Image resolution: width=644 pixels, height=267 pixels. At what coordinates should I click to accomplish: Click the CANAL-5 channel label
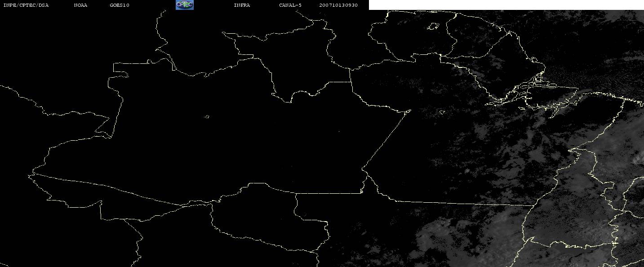point(290,5)
